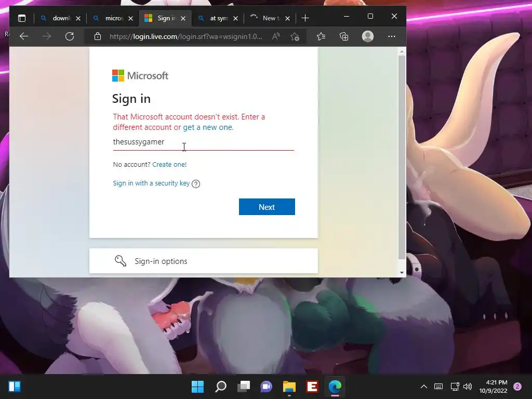This screenshot has height=399, width=532.
Task: Click the blue Next button
Action: pos(267,207)
